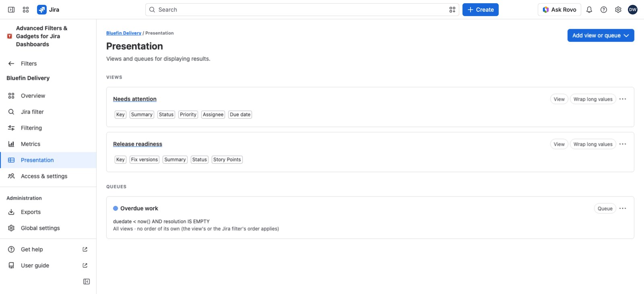
Task: Open Overview in the sidebar
Action: pos(48,96)
